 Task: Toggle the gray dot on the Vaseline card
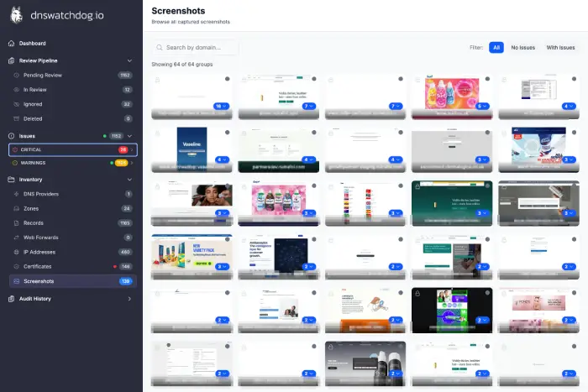(228, 133)
